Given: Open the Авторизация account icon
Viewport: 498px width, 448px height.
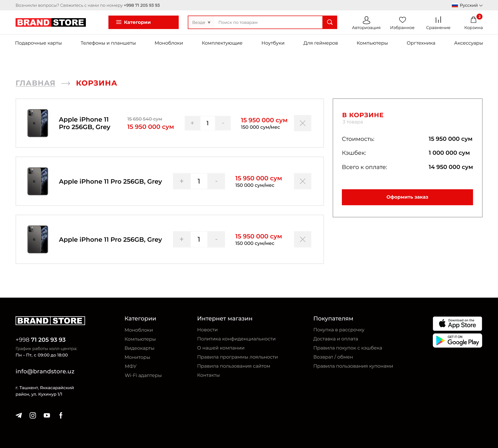Looking at the screenshot, I should tap(366, 20).
